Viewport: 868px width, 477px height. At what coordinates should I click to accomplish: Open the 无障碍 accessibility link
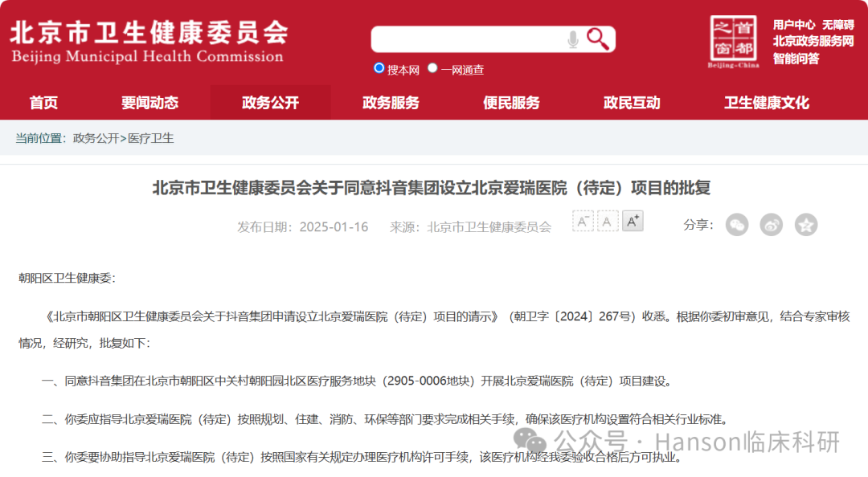tap(838, 25)
